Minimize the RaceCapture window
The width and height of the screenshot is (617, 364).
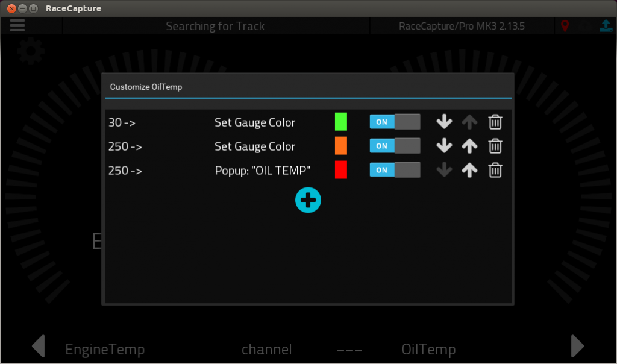point(23,8)
